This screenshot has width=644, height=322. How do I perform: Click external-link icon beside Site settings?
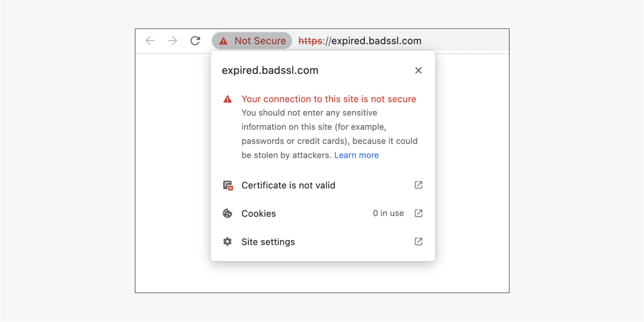[418, 241]
